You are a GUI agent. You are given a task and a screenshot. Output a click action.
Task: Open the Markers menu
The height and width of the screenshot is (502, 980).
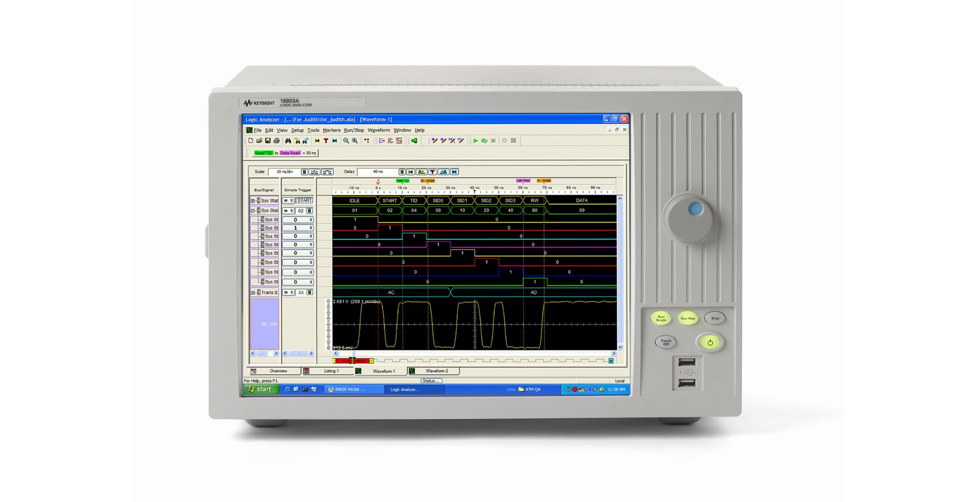click(x=332, y=130)
